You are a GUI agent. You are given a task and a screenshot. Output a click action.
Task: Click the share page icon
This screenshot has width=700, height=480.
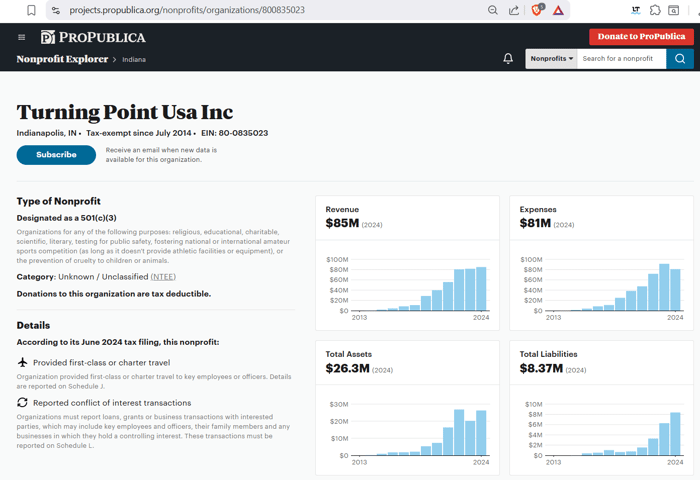coord(514,10)
